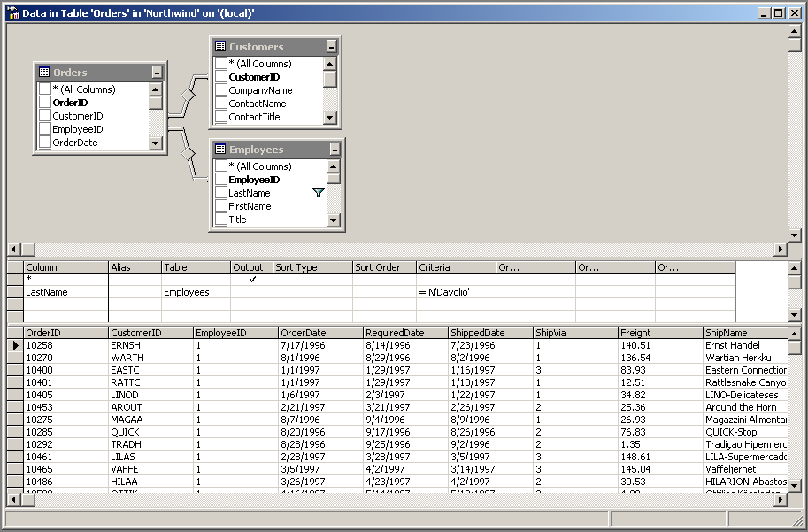Click the Orders–Employees join diamond
The height and width of the screenshot is (532, 808).
[188, 154]
